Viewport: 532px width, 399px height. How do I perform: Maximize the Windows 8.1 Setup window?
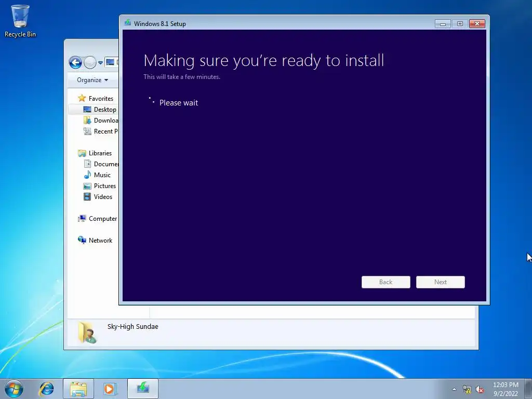(460, 24)
